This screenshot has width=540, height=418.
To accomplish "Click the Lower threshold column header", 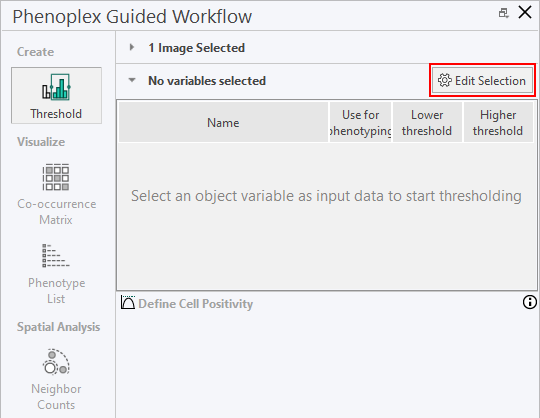I will 427,123.
